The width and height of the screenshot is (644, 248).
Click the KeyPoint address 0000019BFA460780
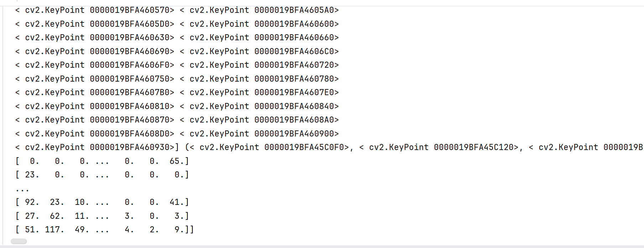[x=294, y=79]
